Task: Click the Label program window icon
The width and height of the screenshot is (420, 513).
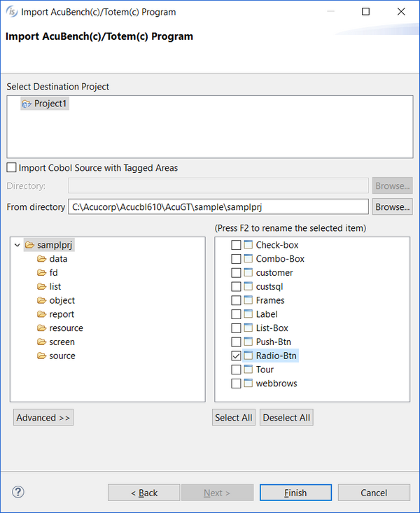Action: coord(248,314)
